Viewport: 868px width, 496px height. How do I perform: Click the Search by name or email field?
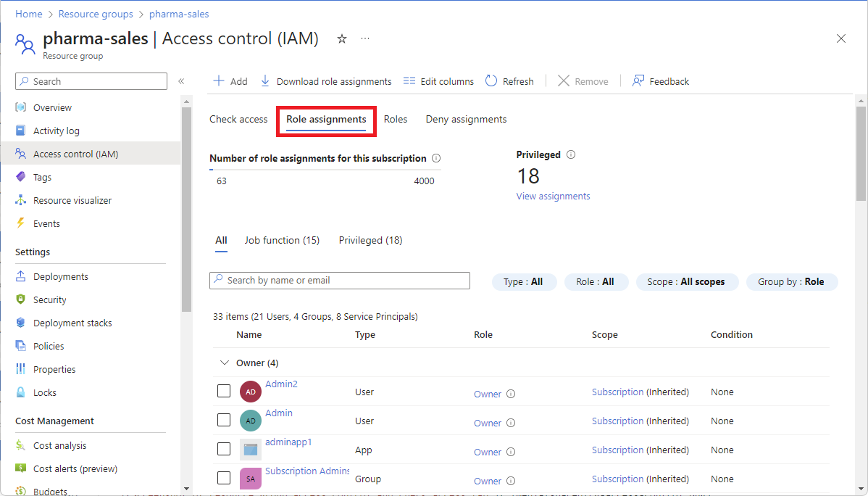[x=340, y=281]
